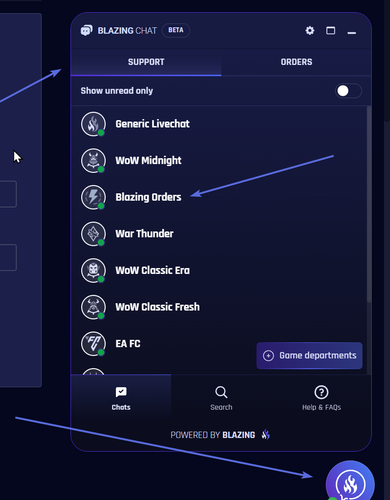This screenshot has height=500, width=390.
Task: Click the WoW Classic Fresh avatar icon
Action: coord(93,307)
